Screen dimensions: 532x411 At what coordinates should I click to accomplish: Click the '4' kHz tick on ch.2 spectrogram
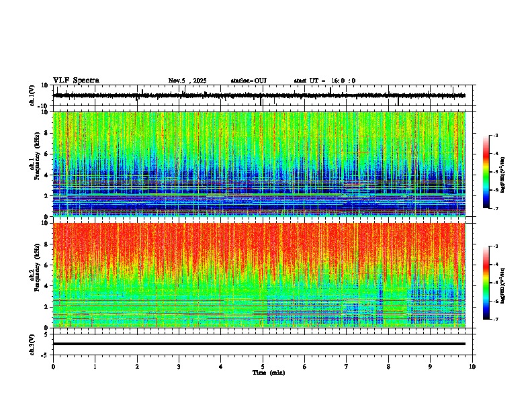(46, 286)
